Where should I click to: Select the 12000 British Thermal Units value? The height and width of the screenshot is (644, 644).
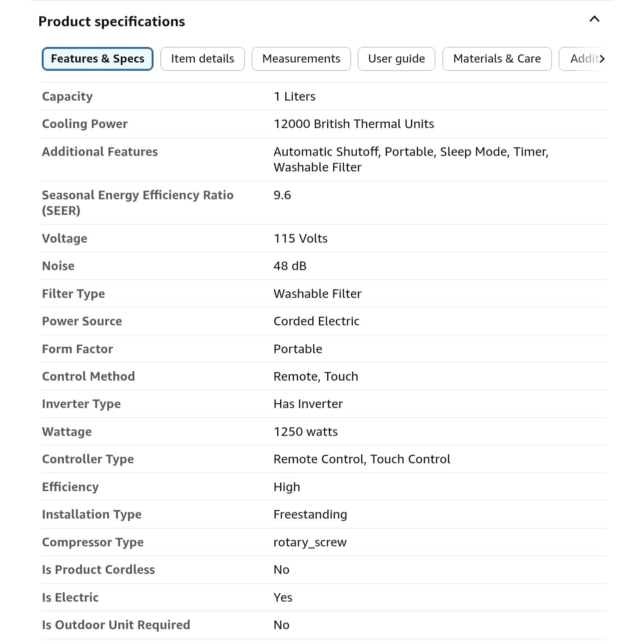353,124
